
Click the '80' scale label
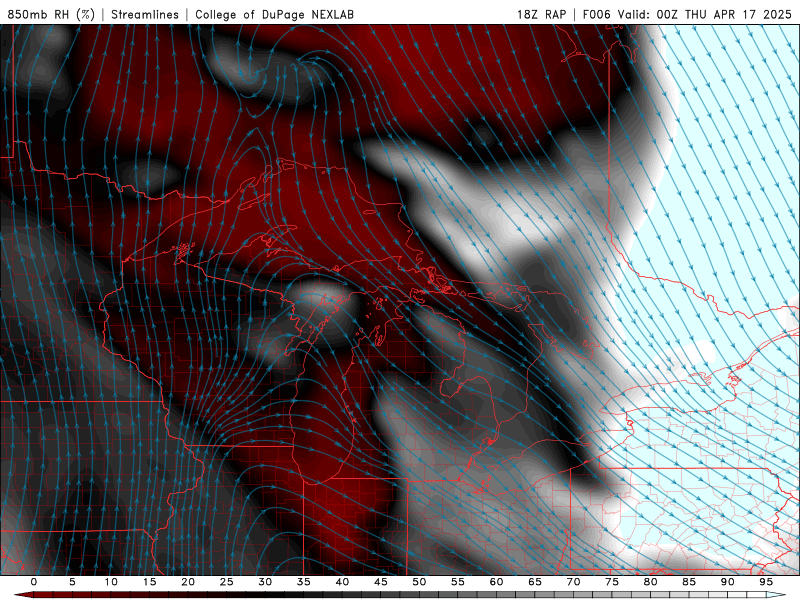650,582
